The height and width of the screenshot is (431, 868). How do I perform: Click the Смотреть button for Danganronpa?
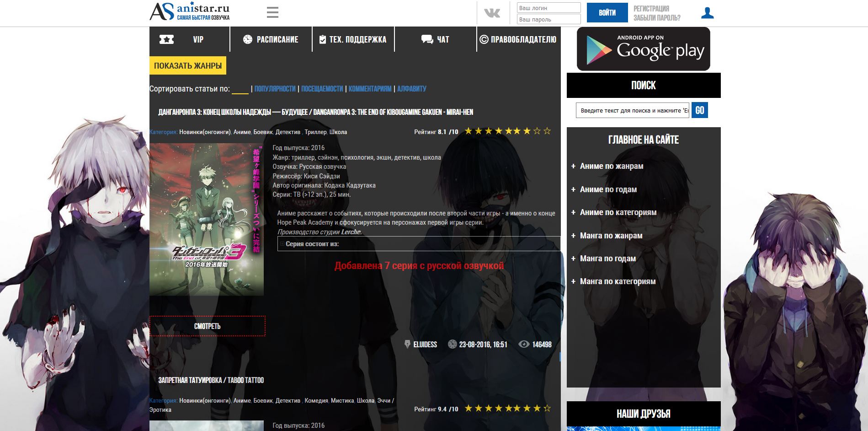click(207, 326)
